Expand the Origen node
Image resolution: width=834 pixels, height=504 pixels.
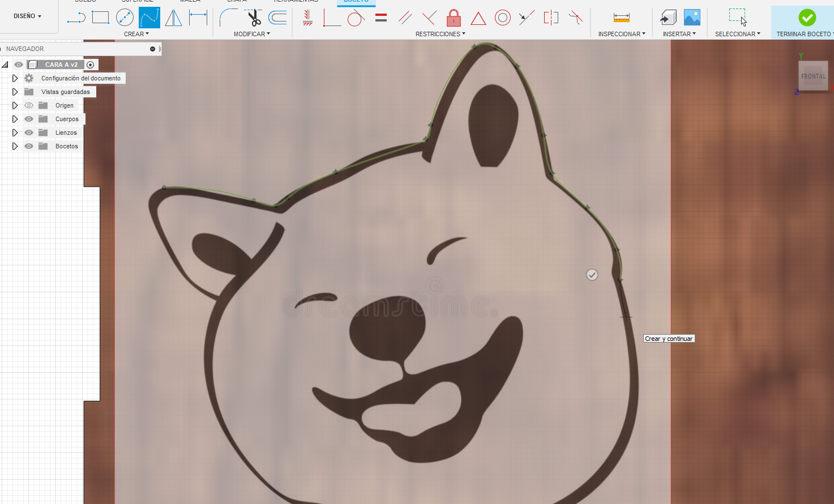(15, 105)
